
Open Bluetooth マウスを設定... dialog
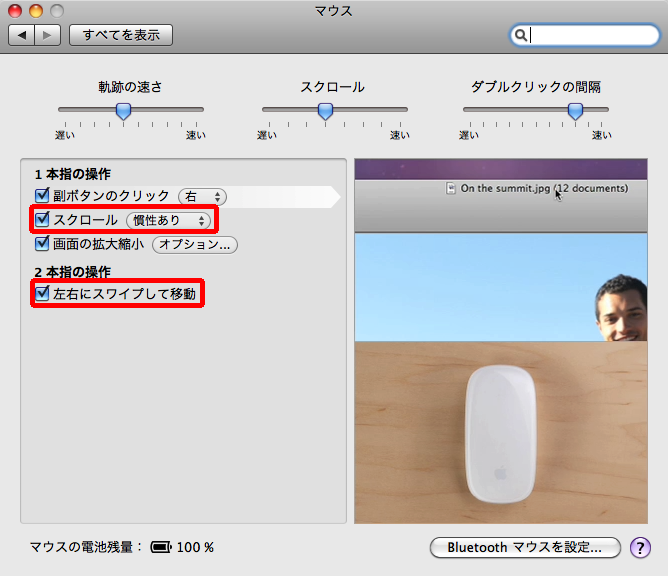point(525,547)
